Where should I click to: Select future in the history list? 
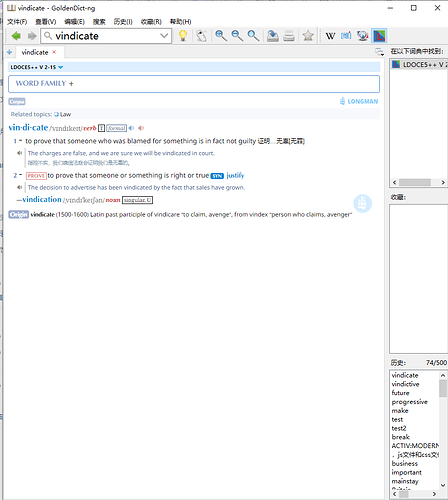point(400,393)
